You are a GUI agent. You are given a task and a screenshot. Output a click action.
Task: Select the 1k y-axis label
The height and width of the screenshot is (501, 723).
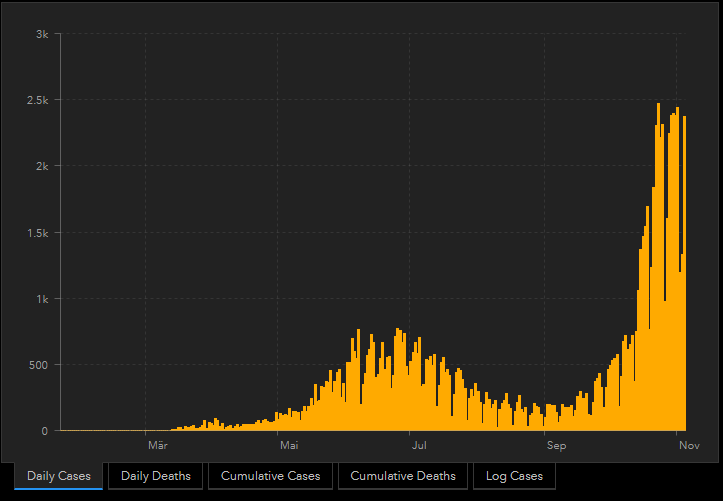pyautogui.click(x=41, y=299)
